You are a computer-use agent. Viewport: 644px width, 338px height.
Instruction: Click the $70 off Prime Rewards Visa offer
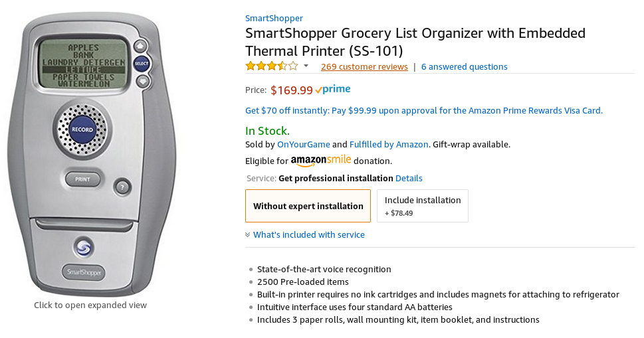[424, 110]
